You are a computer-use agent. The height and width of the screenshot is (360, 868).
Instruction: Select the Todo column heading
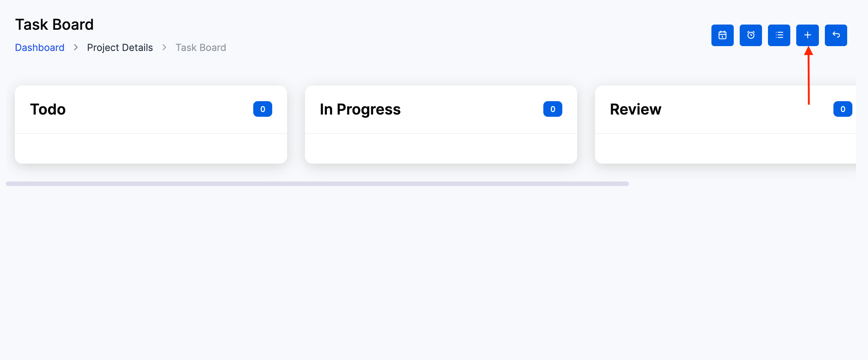click(x=48, y=109)
